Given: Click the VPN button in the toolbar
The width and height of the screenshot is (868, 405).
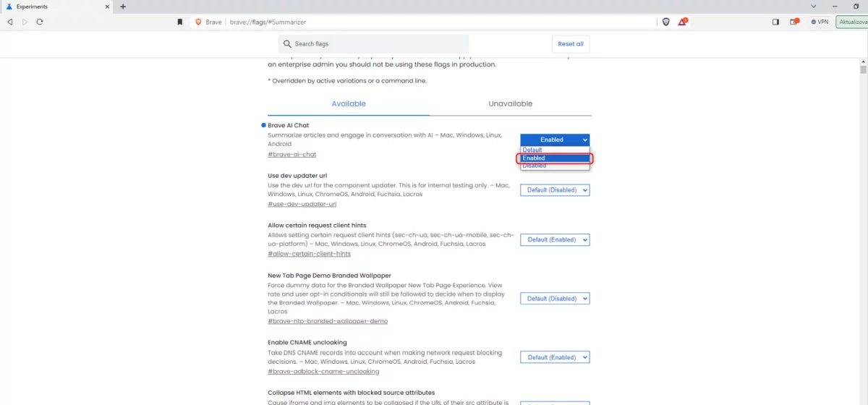Looking at the screenshot, I should [820, 22].
